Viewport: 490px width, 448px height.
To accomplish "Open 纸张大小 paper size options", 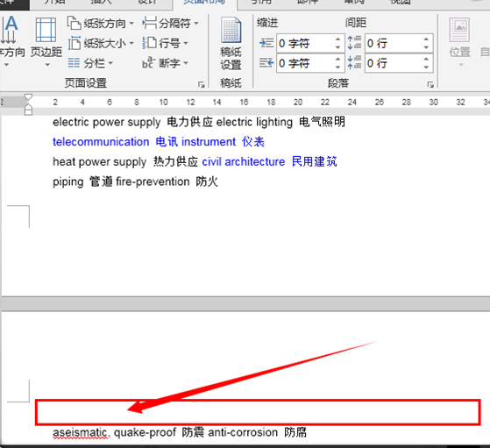I will click(x=100, y=43).
